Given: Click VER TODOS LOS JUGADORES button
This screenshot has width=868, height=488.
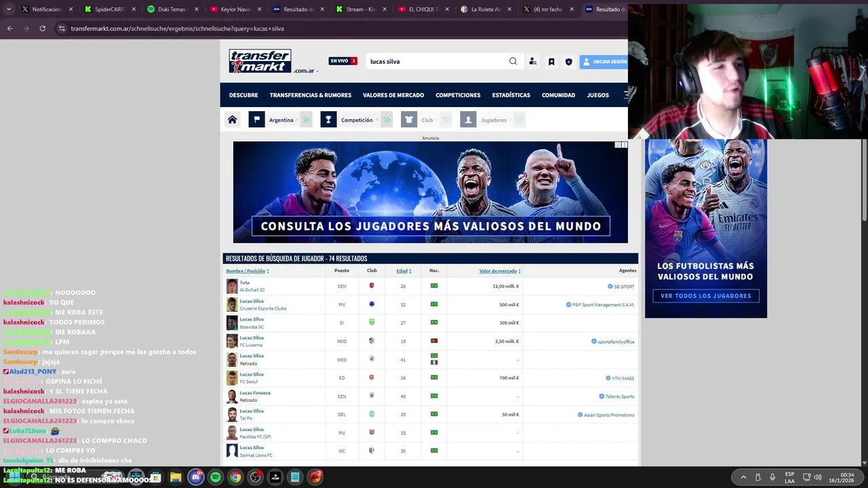Looking at the screenshot, I should [706, 296].
